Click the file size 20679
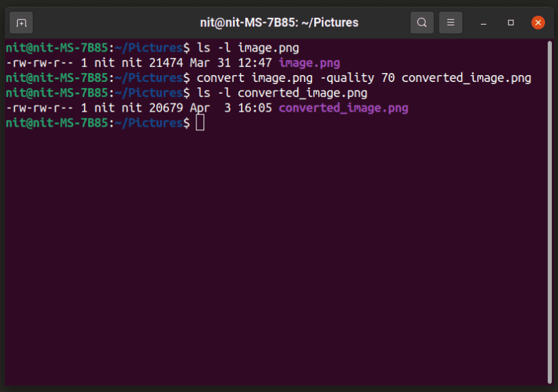The image size is (558, 392). coord(166,108)
